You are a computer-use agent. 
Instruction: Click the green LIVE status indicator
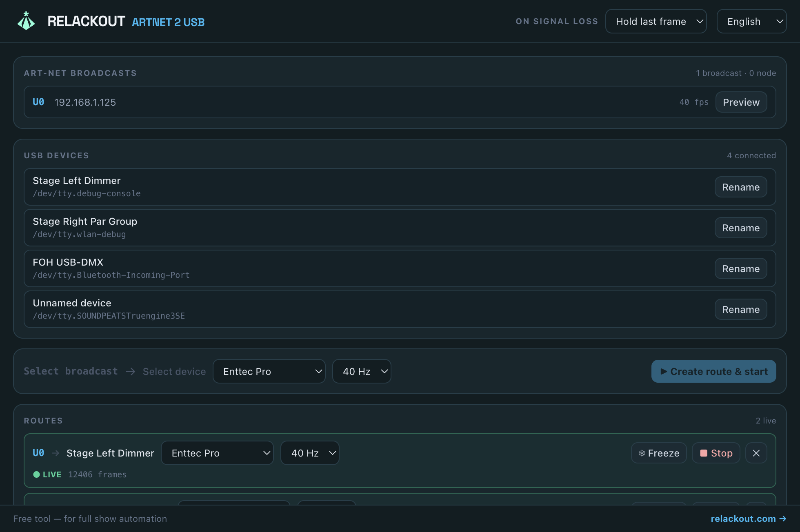47,474
